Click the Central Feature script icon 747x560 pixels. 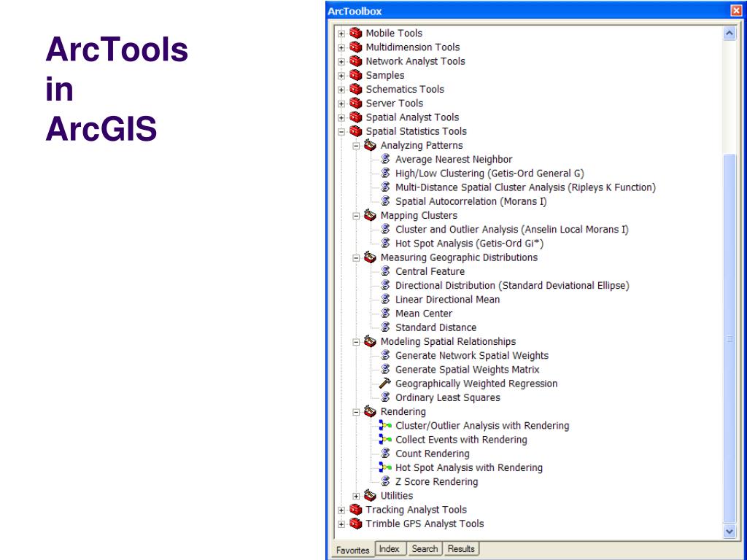(x=385, y=271)
